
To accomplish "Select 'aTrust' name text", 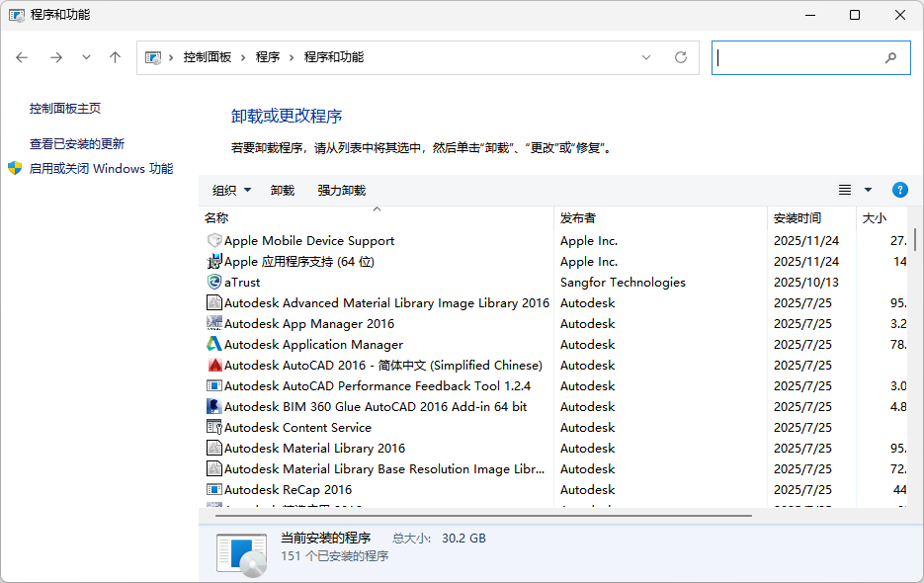I will [242, 283].
